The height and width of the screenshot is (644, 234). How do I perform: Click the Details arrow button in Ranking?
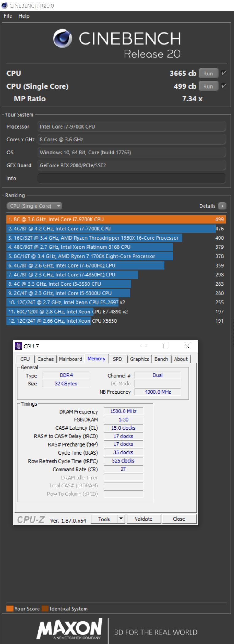(222, 206)
